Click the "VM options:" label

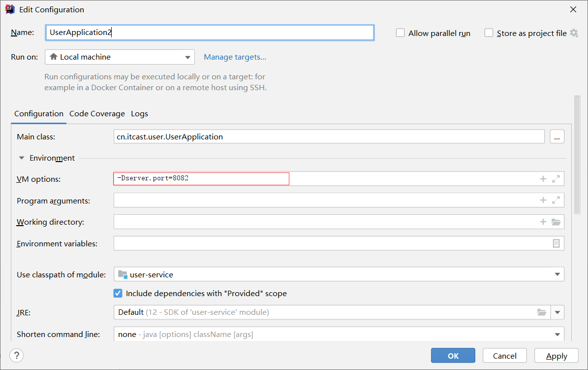pyautogui.click(x=38, y=179)
